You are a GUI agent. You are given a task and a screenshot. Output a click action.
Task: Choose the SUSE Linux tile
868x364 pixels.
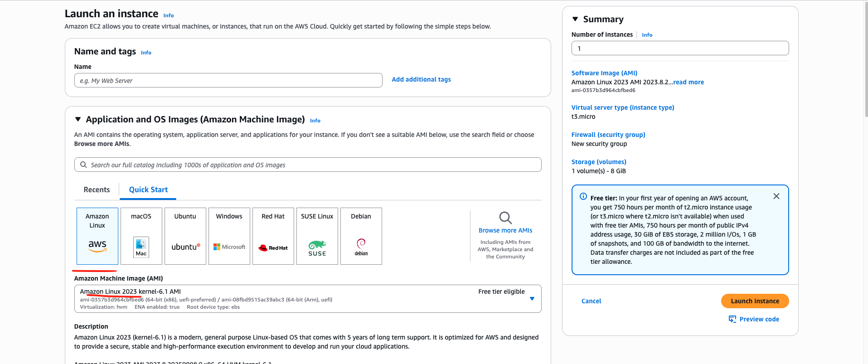[317, 236]
